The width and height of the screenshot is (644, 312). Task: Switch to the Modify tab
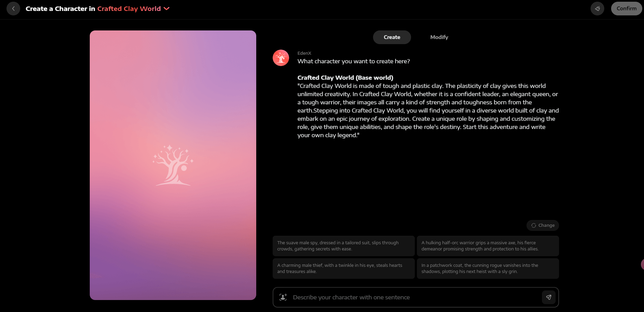(x=439, y=37)
